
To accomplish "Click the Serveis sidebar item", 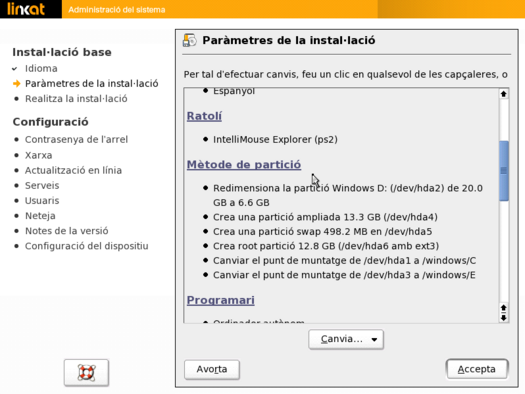I will [42, 185].
